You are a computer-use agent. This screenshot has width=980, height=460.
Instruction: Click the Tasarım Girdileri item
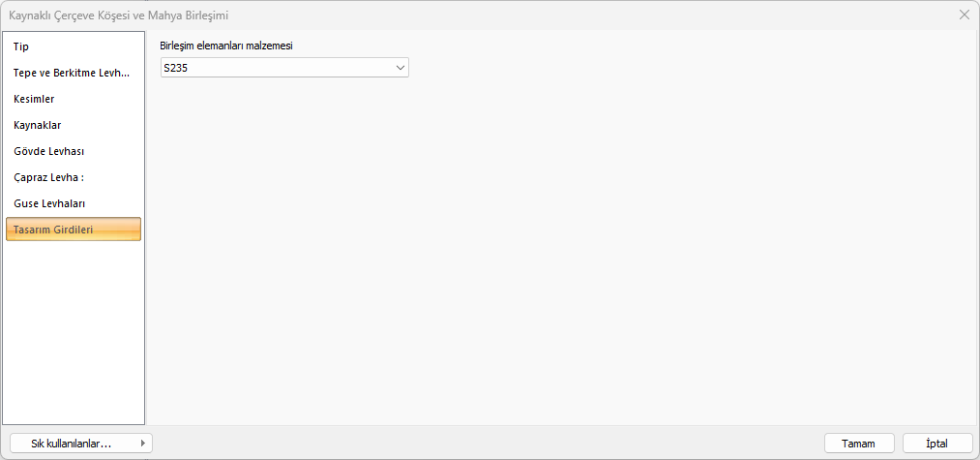point(74,230)
